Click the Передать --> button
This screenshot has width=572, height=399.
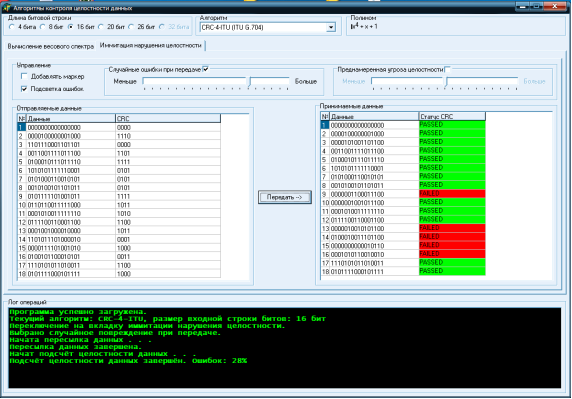point(285,197)
